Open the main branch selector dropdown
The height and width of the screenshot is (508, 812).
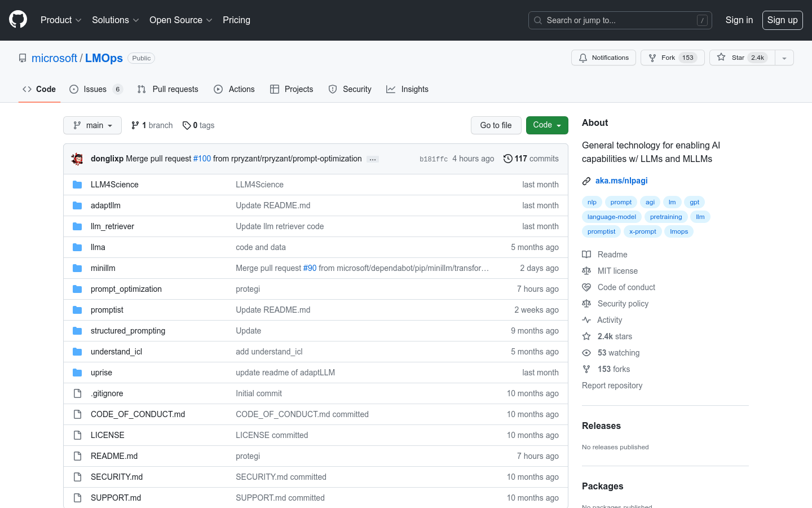coord(92,125)
